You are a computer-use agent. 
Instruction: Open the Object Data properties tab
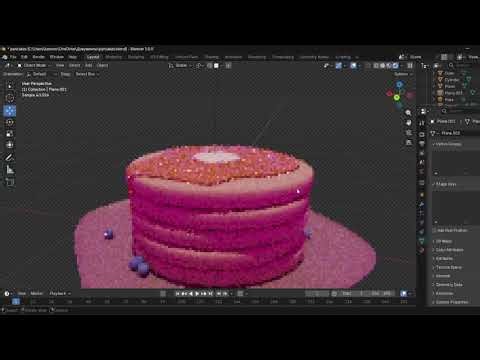pos(422,241)
